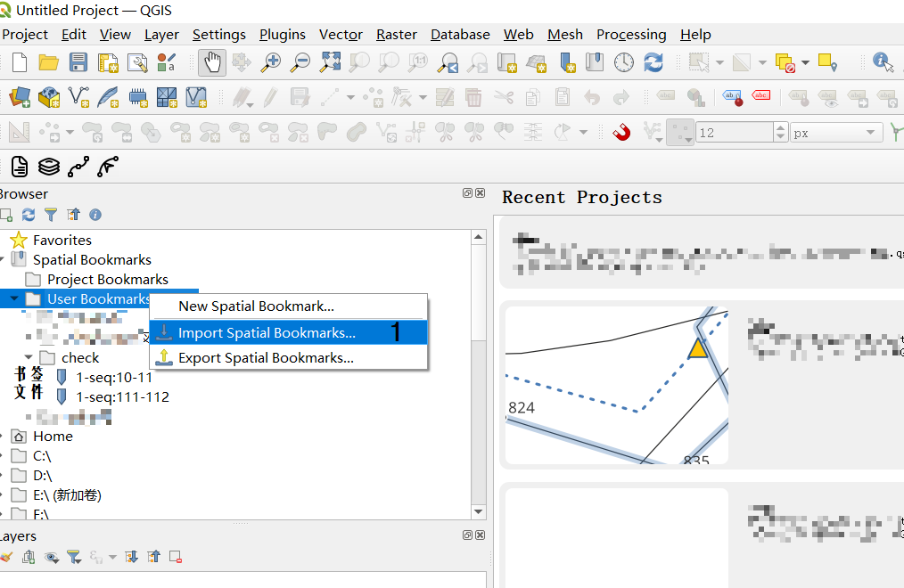
Task: Select the Pan Map hand tool
Action: [212, 62]
